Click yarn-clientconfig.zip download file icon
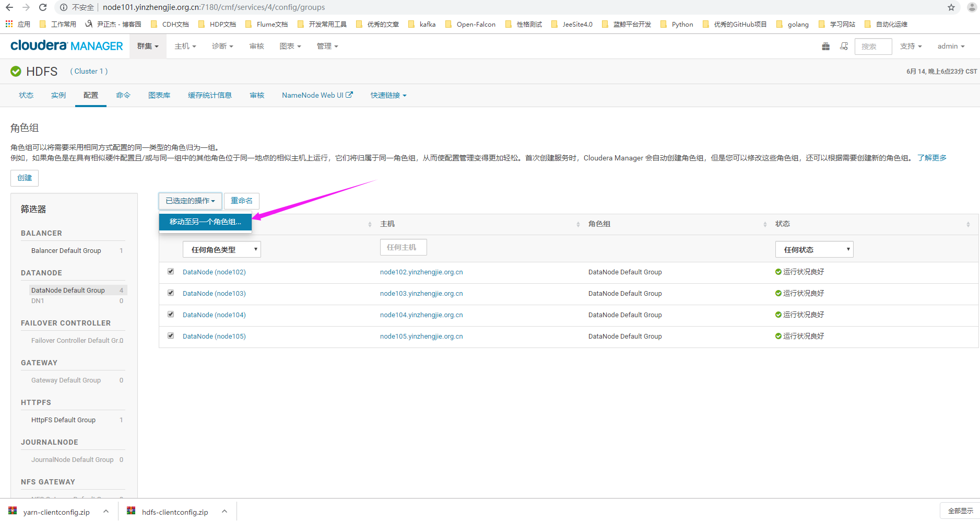Screen dimensions: 980x521 tap(13, 511)
